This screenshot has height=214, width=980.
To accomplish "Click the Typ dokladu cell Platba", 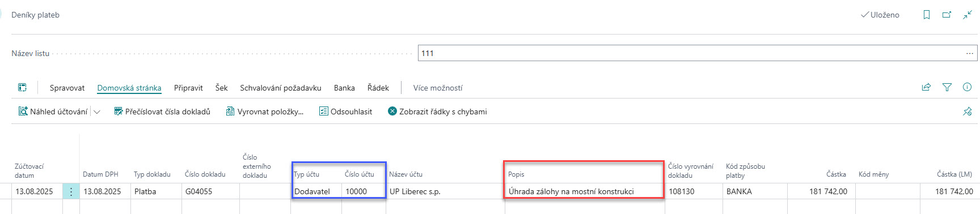I will (x=156, y=191).
